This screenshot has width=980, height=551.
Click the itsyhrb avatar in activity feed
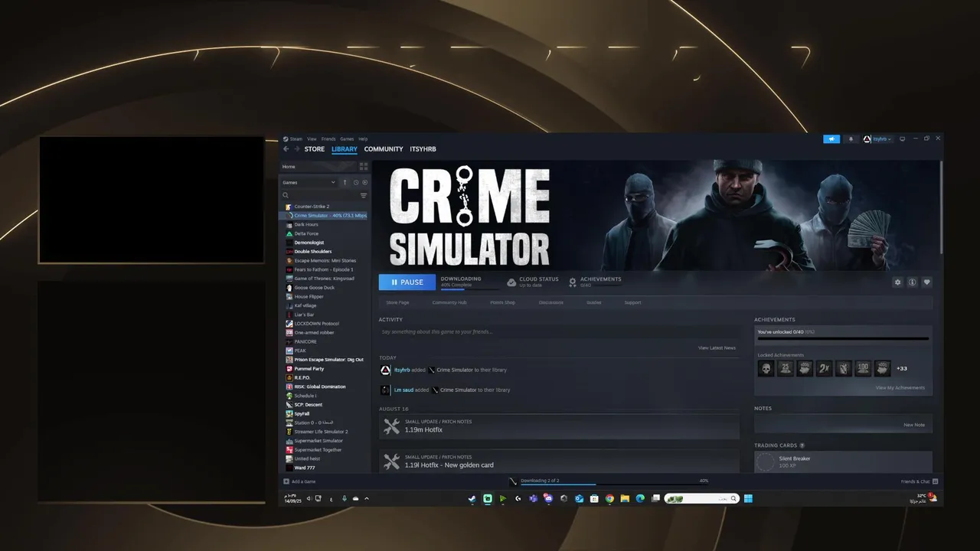(x=386, y=370)
